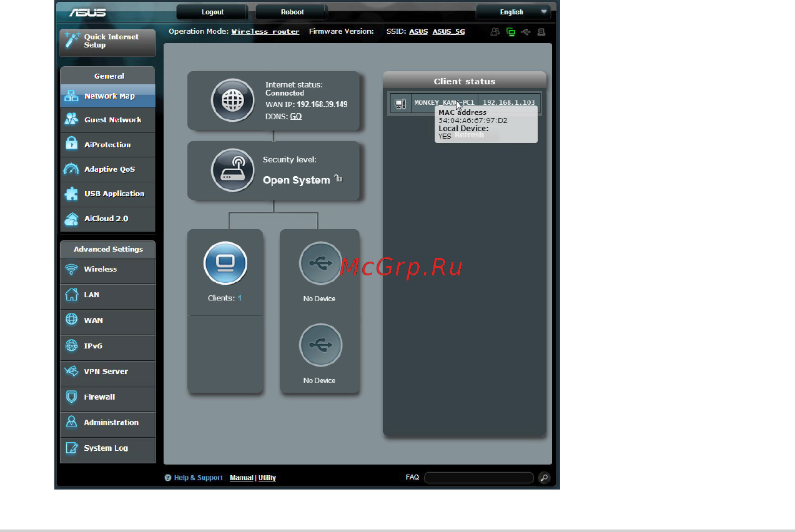Open Firewall settings

coord(107,399)
